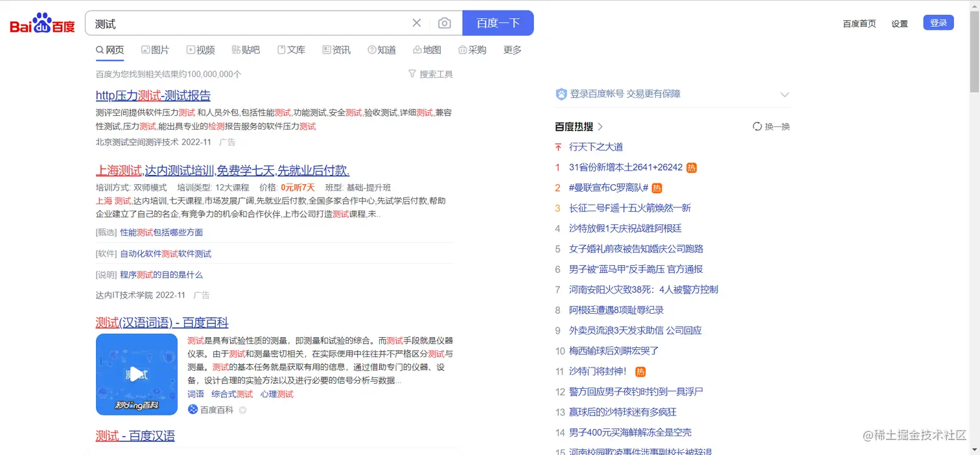The width and height of the screenshot is (980, 455).
Task: Open hot topic 31省份新增本土2641+26242
Action: (625, 167)
